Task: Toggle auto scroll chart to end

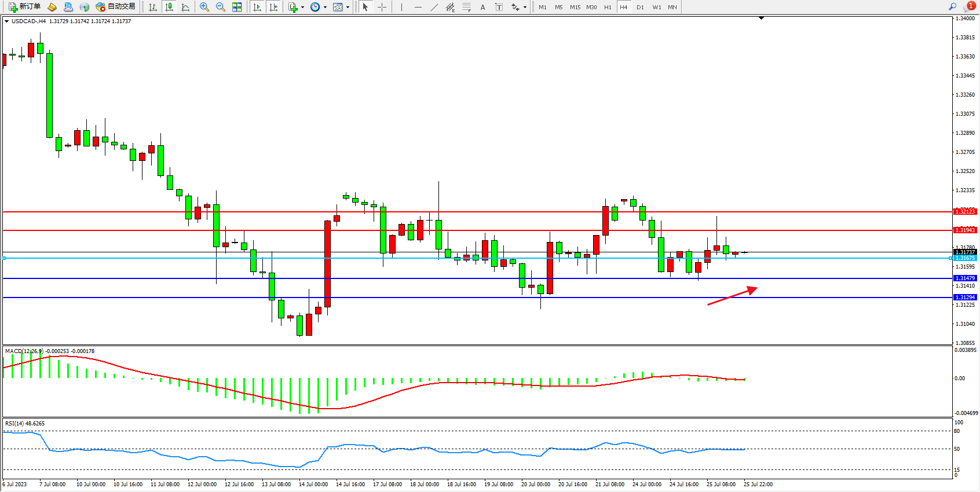Action: coord(258,7)
